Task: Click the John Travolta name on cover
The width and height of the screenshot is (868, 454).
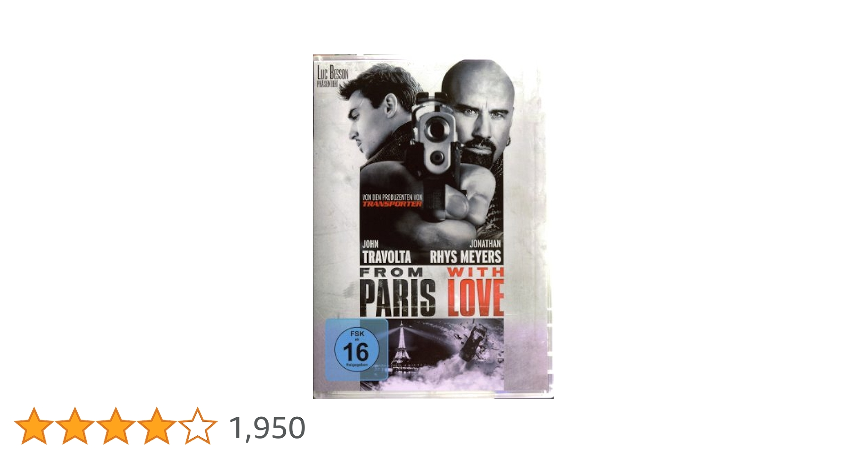Action: 386,252
